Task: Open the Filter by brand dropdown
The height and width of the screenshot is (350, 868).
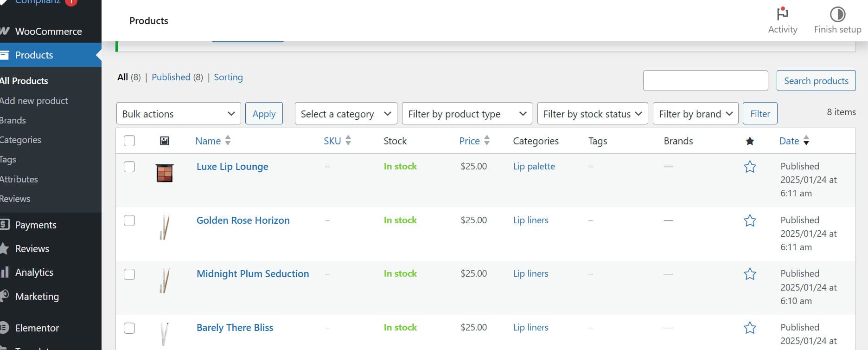Action: click(696, 114)
